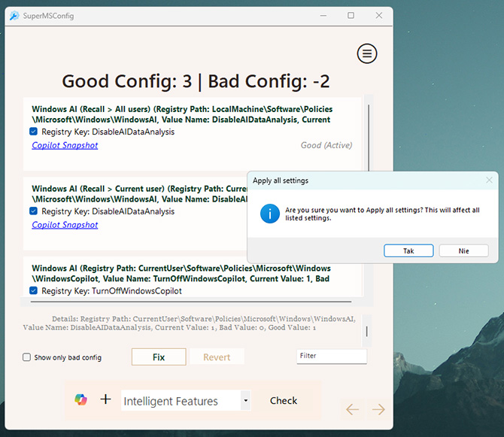504x437 pixels.
Task: Click the SuperMSConfig app icon in title bar
Action: [14, 16]
